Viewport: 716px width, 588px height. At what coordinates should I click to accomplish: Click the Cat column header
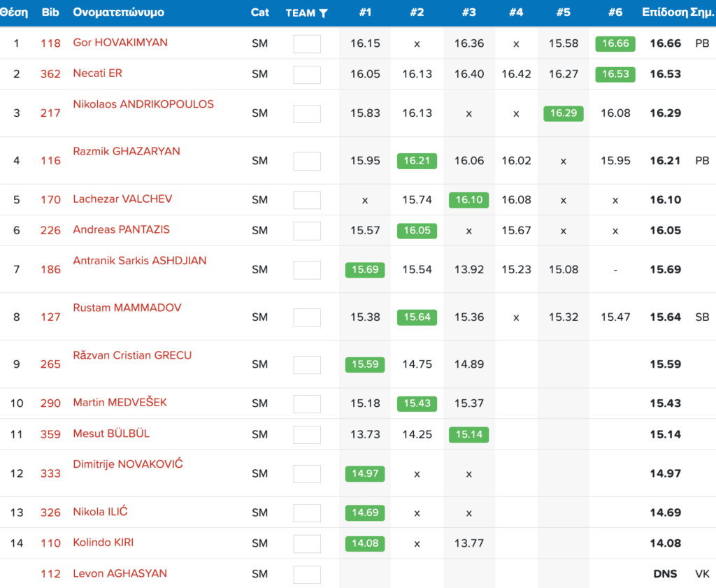click(x=259, y=13)
